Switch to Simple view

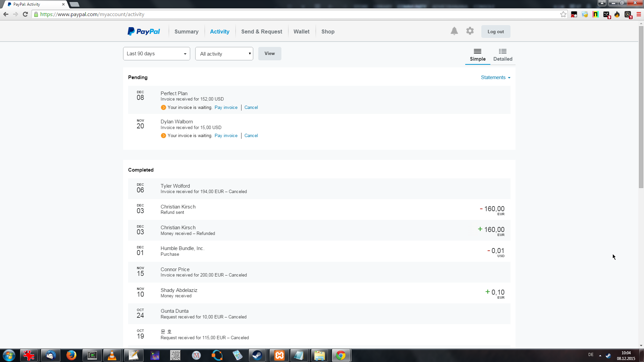click(x=477, y=55)
